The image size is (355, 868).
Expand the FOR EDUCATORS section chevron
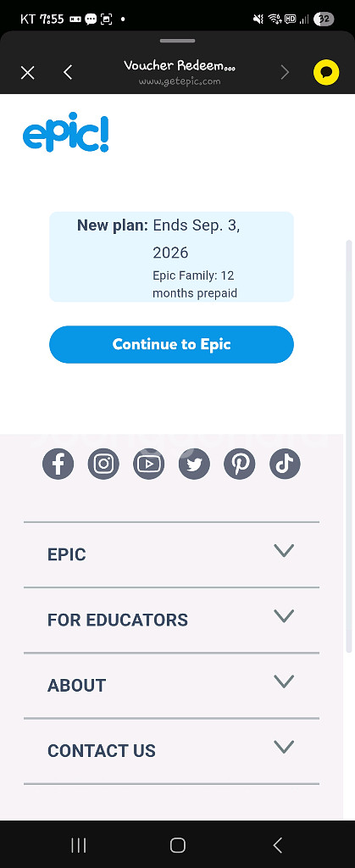[x=284, y=616]
